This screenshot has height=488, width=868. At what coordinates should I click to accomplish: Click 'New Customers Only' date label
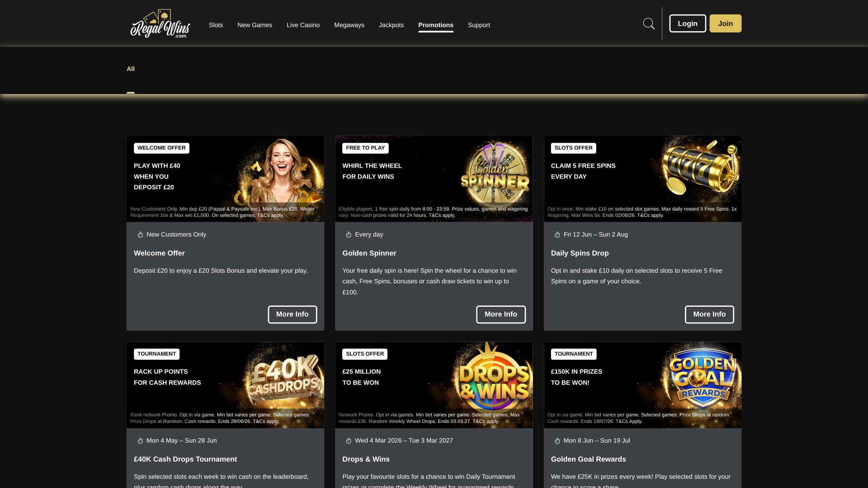click(x=176, y=235)
